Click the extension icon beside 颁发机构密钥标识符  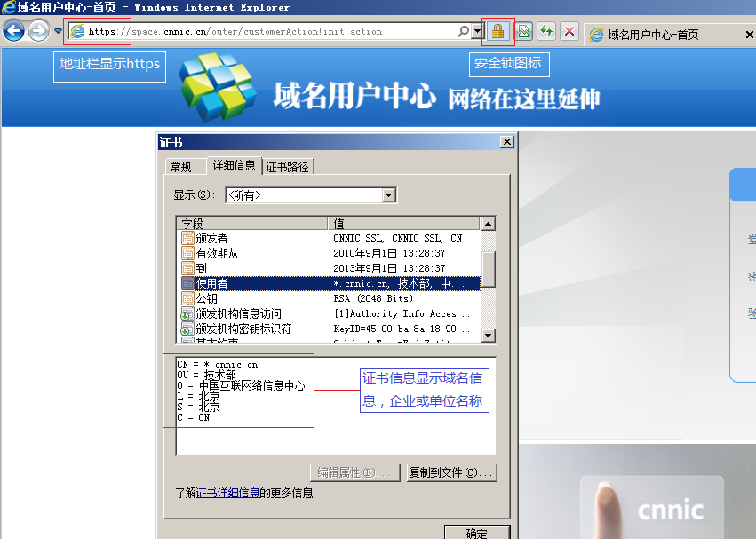[187, 329]
